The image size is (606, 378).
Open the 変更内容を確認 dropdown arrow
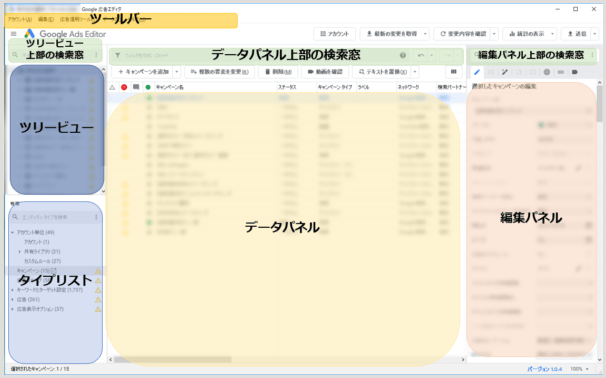(x=494, y=34)
